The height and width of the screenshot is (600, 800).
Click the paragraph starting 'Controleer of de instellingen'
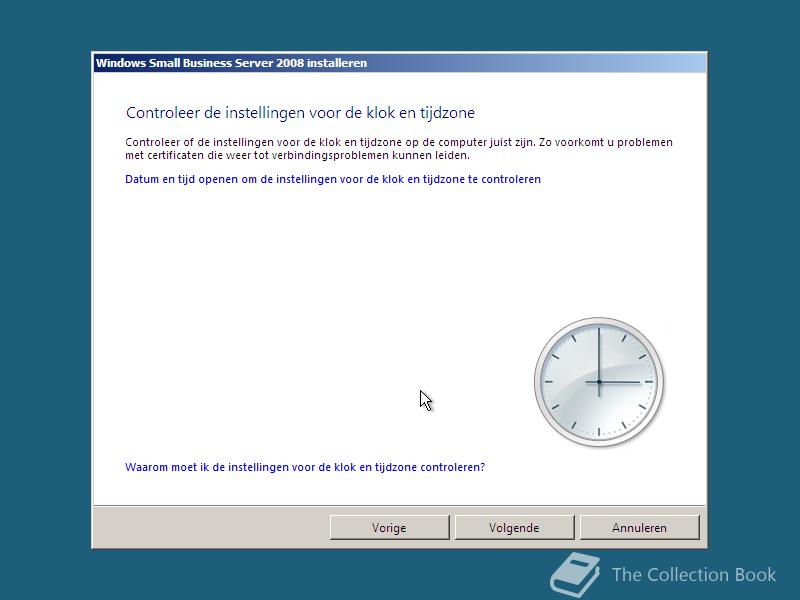[x=399, y=148]
